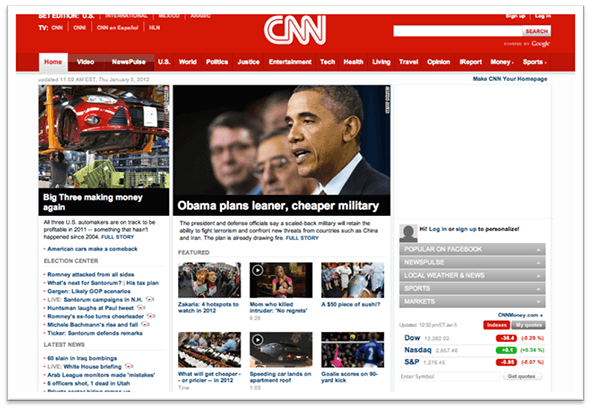Image resolution: width=590 pixels, height=409 pixels.
Task: Open the Sports navigation dropdown
Action: coord(534,62)
